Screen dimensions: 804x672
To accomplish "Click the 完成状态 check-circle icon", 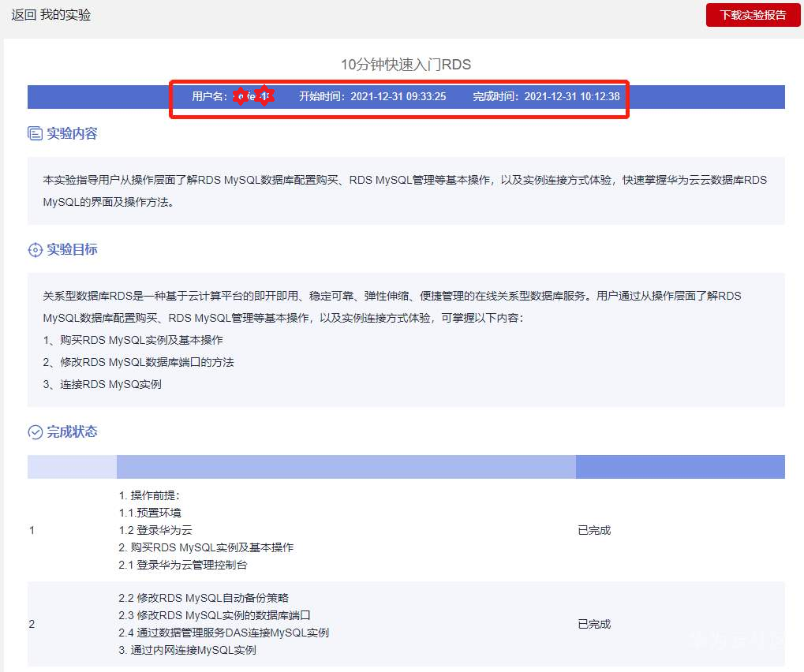I will tap(35, 431).
